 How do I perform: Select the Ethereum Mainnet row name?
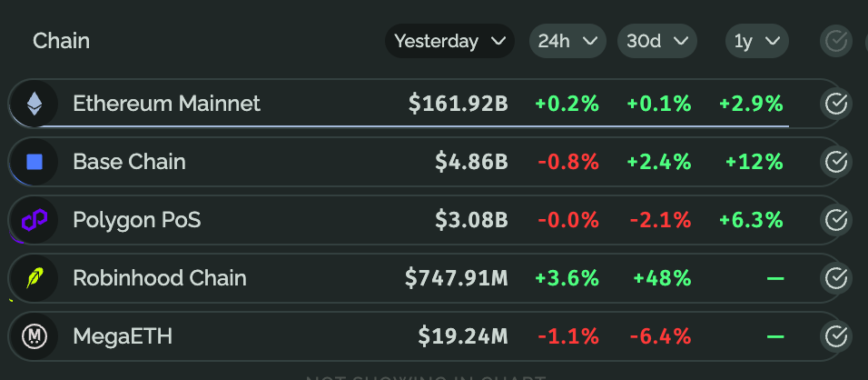167,104
